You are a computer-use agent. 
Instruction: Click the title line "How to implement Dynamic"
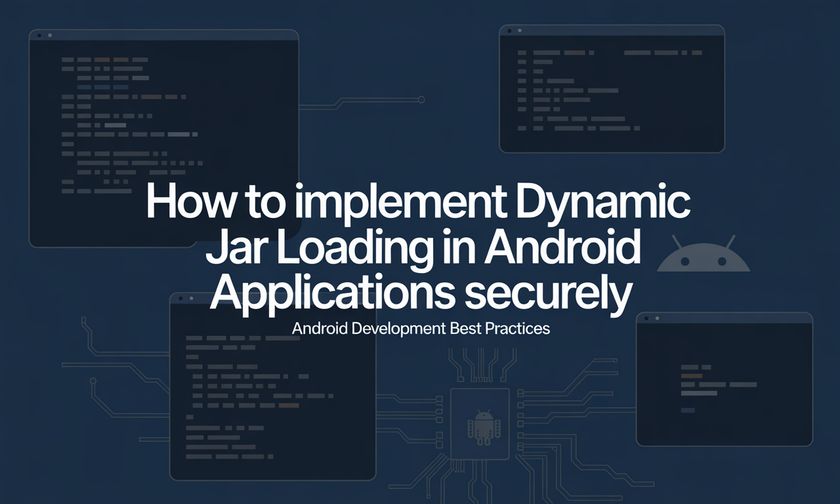(x=418, y=203)
